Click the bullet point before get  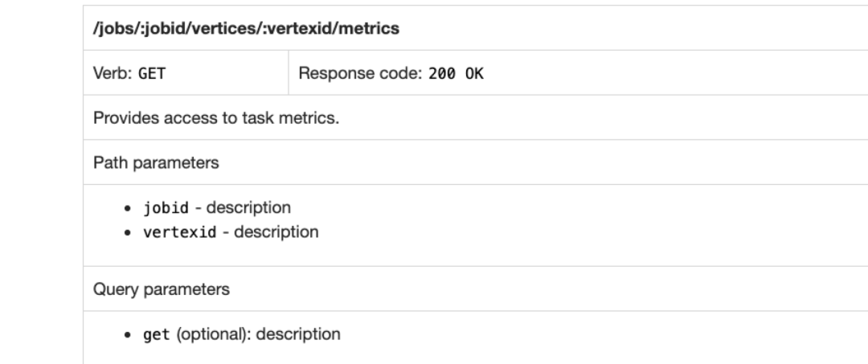128,335
